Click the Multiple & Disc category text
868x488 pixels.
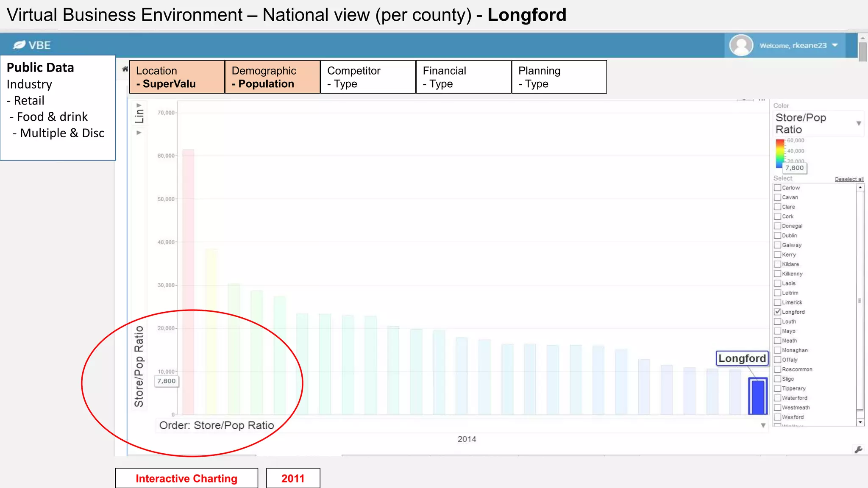pos(62,133)
